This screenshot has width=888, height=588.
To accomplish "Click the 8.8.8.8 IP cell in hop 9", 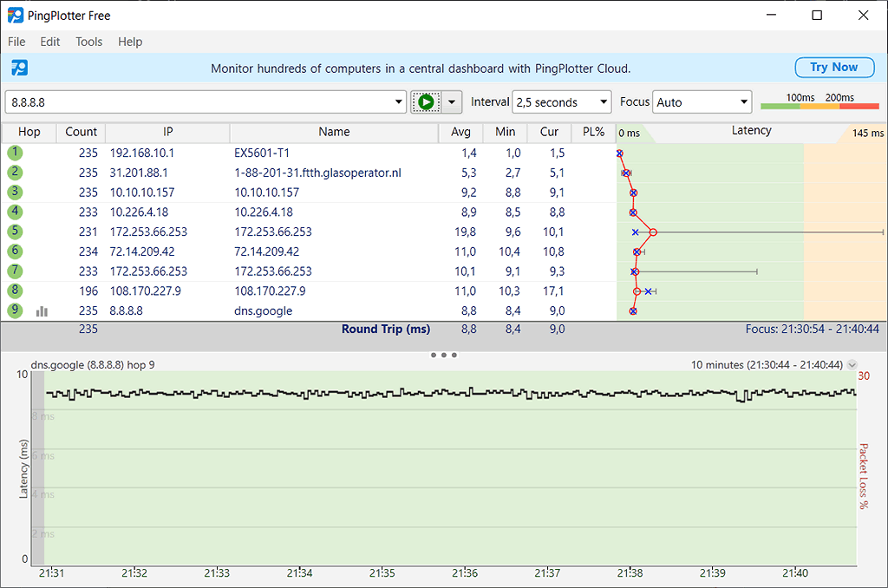I will pyautogui.click(x=127, y=311).
